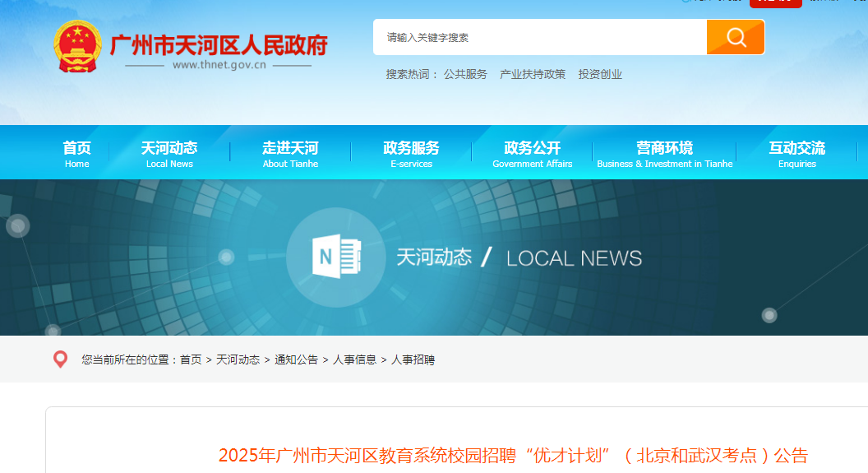Click 首页 in the breadcrumb trail
The width and height of the screenshot is (868, 473).
coord(191,359)
